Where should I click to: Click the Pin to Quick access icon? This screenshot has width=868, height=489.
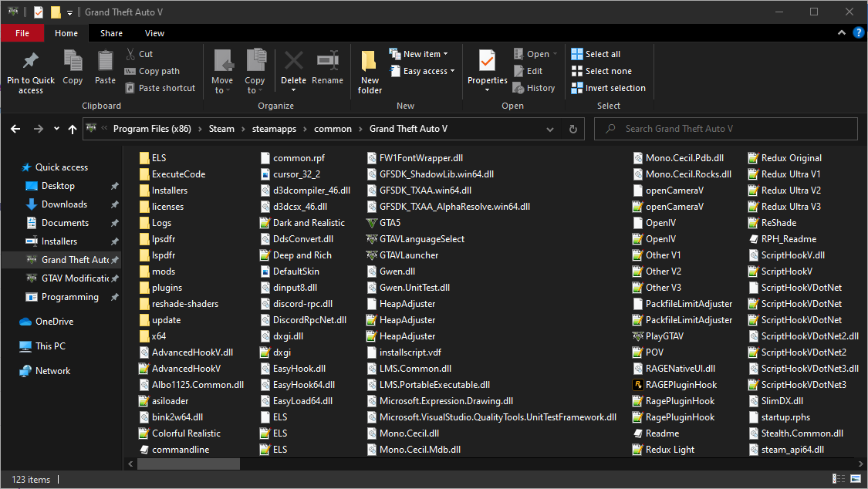[x=31, y=61]
